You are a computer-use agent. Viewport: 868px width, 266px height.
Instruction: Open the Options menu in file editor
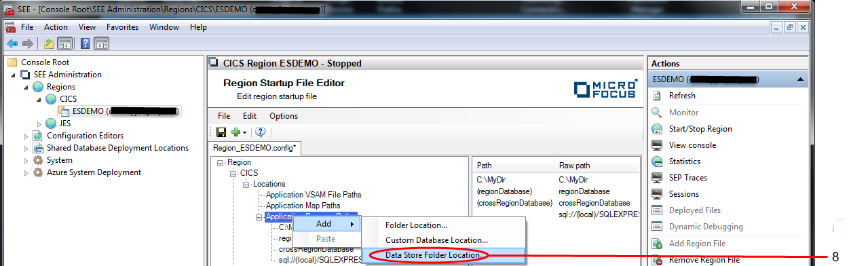(284, 116)
